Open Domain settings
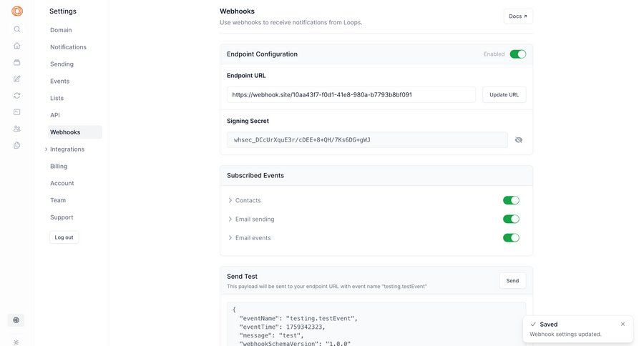 click(x=61, y=30)
